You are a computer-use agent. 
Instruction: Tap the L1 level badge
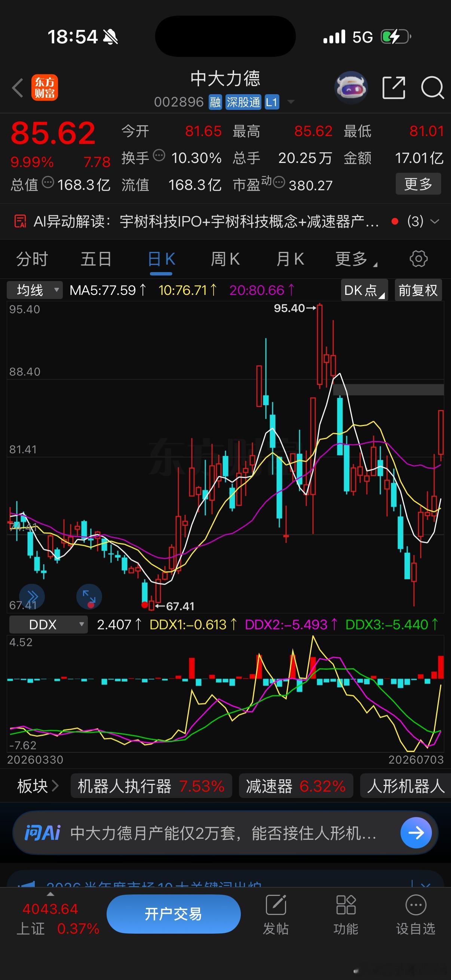pyautogui.click(x=272, y=102)
